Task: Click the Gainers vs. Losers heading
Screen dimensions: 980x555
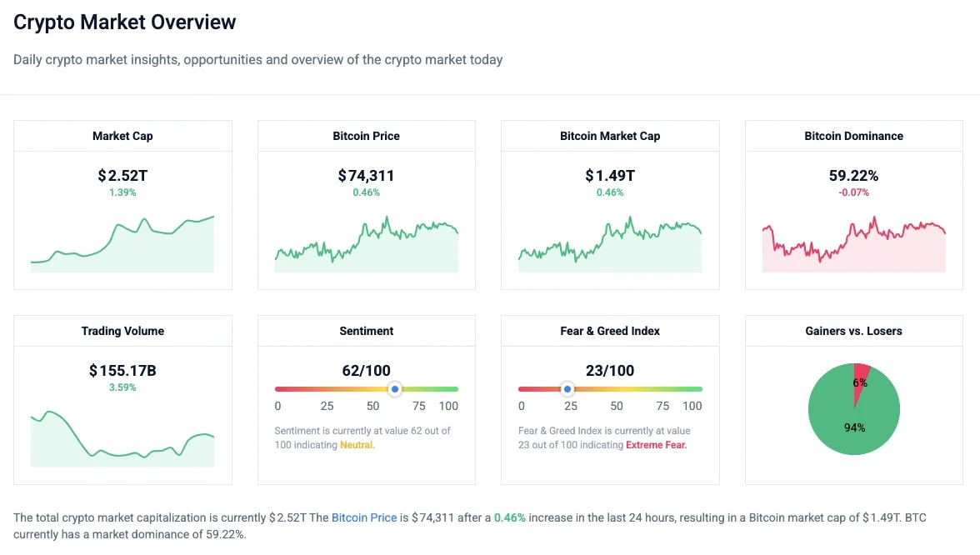Action: coord(853,331)
